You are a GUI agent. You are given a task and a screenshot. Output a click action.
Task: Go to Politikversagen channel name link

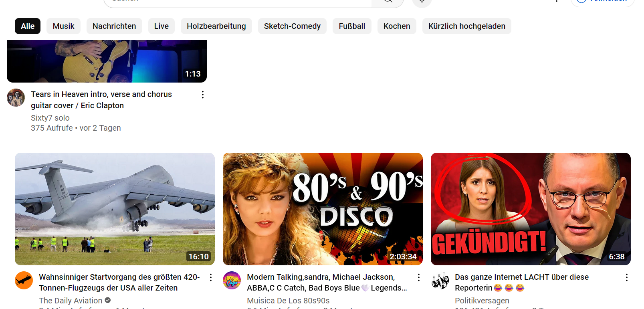482,301
